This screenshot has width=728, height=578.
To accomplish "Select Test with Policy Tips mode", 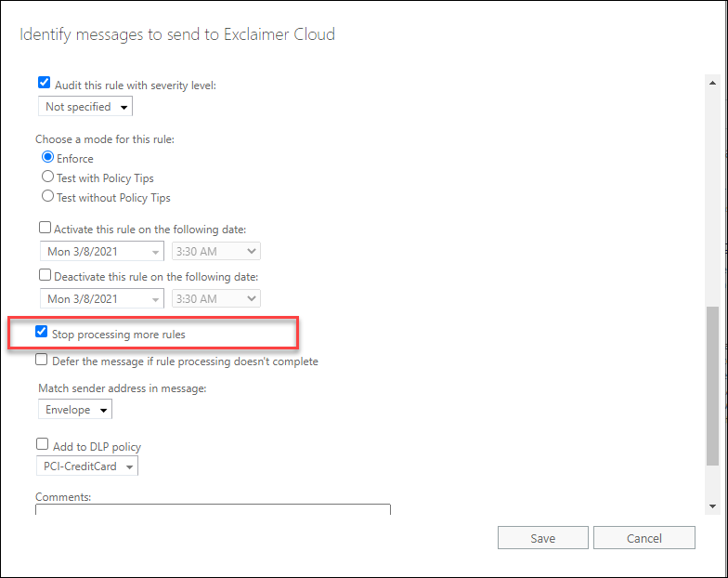I will [48, 177].
